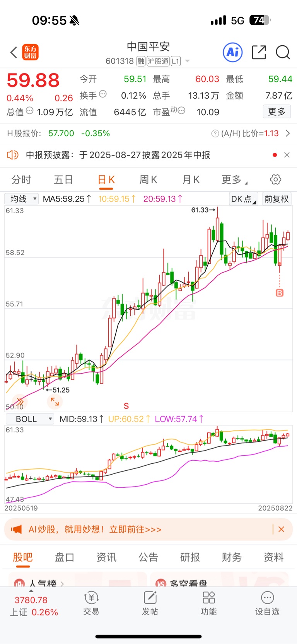
Task: Open the 设自选 watchlist icon
Action: [x=267, y=603]
